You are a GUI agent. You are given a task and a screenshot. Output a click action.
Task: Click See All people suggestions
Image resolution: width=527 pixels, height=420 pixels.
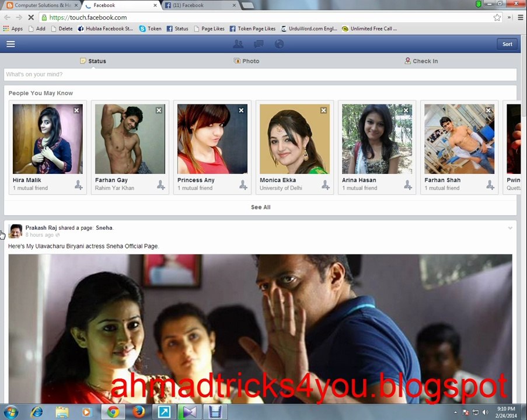point(260,207)
